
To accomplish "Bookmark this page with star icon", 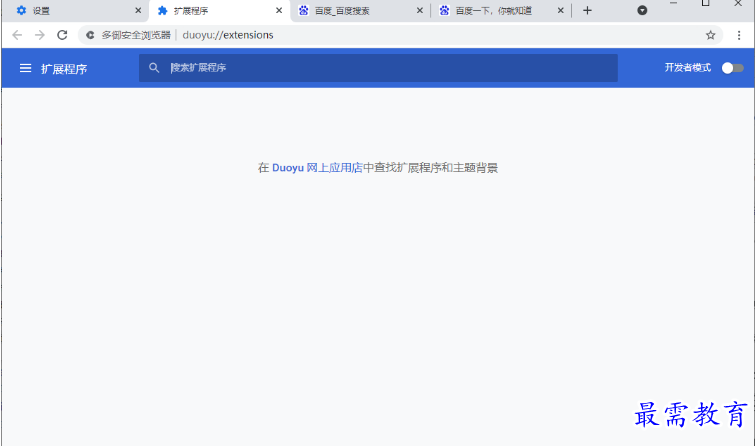I will tap(710, 35).
